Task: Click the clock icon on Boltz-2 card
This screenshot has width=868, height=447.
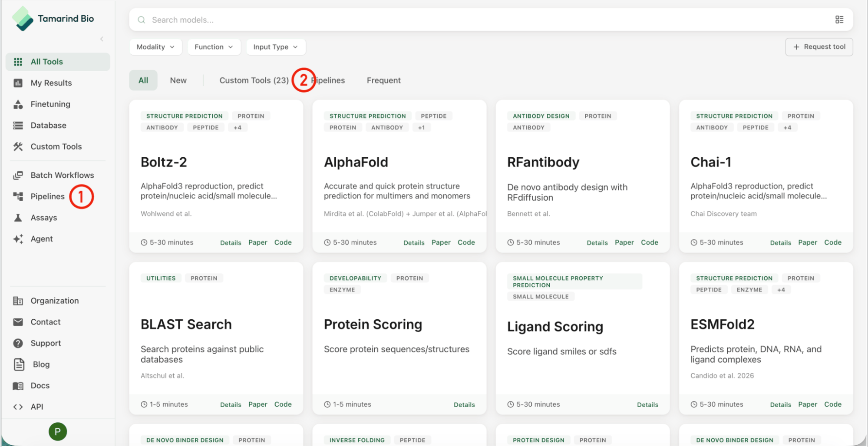Action: (x=144, y=243)
